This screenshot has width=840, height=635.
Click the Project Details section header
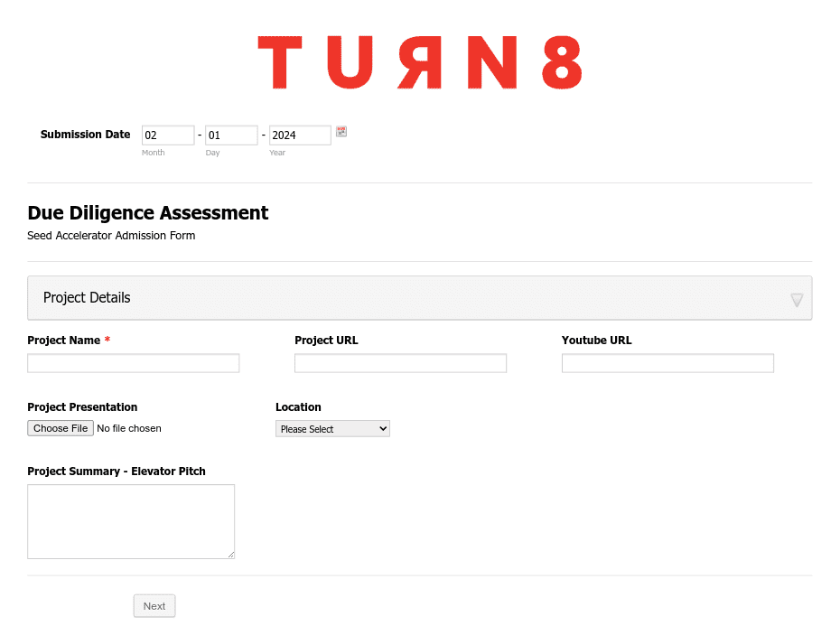pyautogui.click(x=419, y=298)
